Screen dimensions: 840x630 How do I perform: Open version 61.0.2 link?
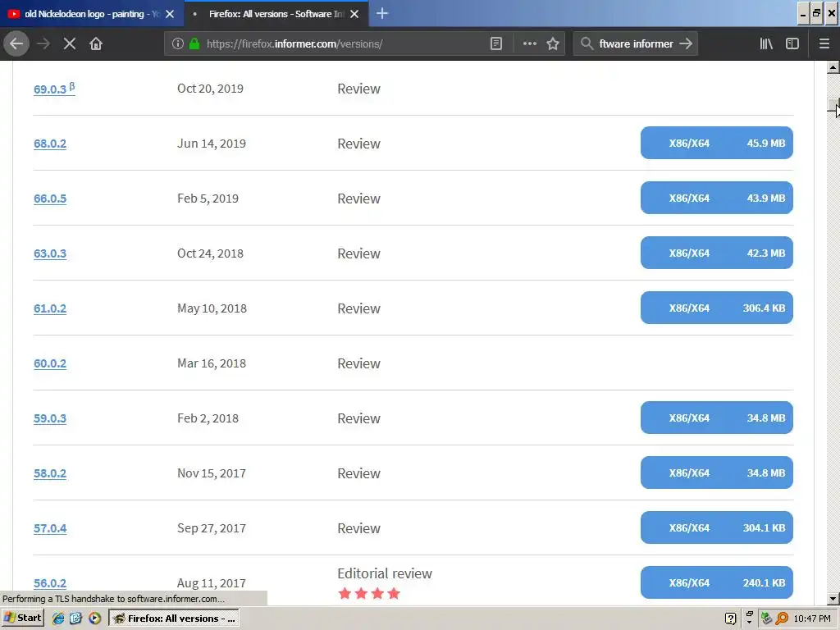(x=50, y=308)
